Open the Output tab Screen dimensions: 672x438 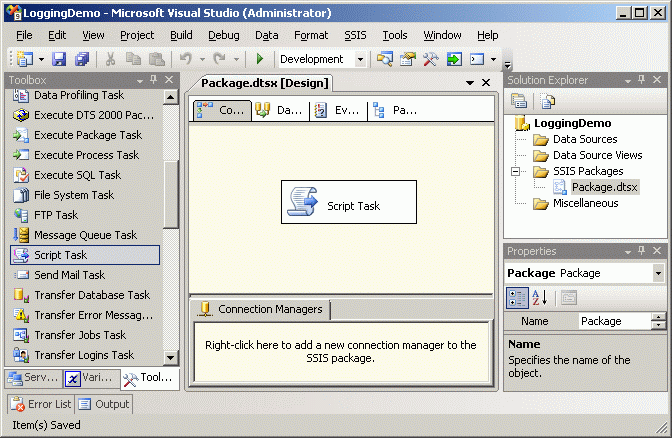coord(104,404)
